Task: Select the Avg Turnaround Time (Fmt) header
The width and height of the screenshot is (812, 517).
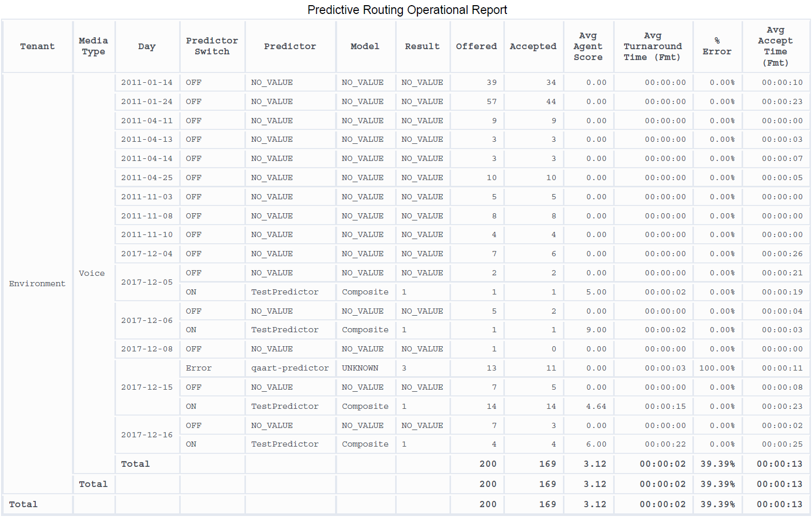Action: (x=652, y=47)
